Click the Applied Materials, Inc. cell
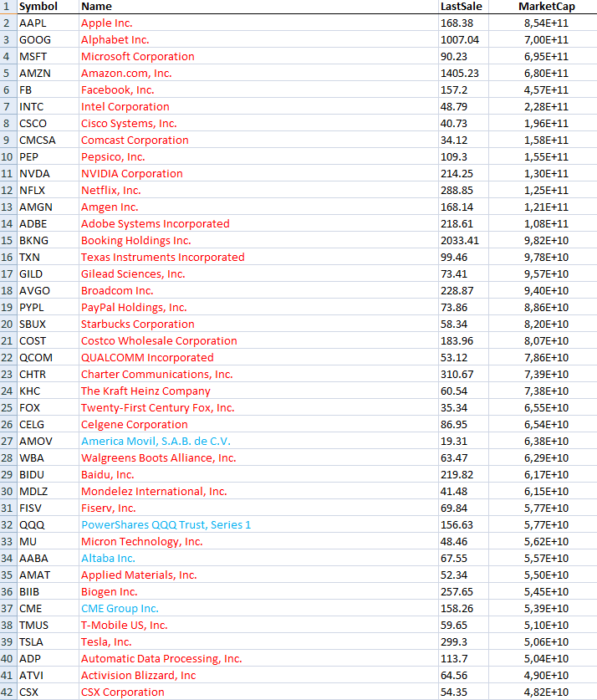 point(259,575)
